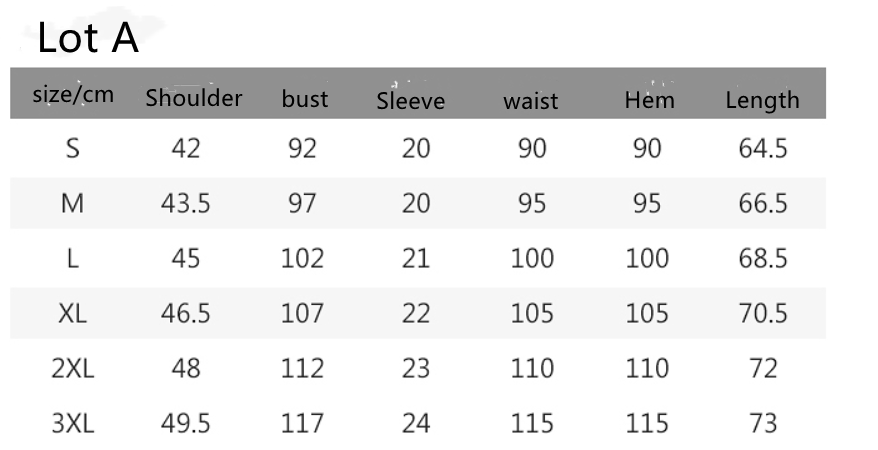Image resolution: width=878 pixels, height=450 pixels.
Task: Click the Sleeve column header
Action: click(x=411, y=101)
